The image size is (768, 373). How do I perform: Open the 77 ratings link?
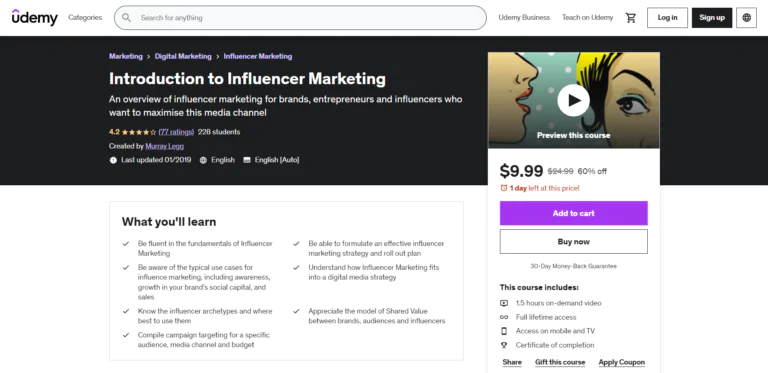[x=176, y=132]
